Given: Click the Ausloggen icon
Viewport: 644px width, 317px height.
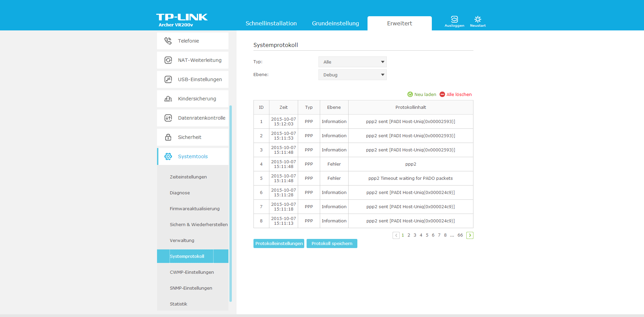Looking at the screenshot, I should coord(454,19).
